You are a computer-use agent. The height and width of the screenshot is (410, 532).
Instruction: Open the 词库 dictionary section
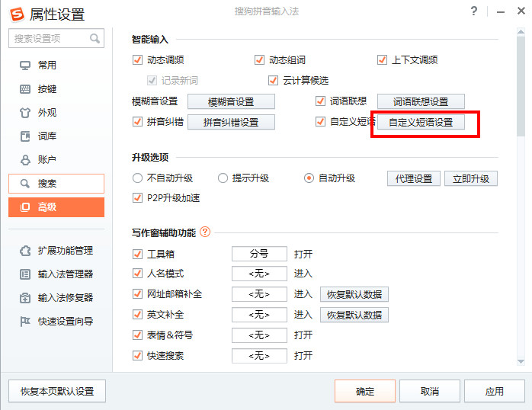[x=46, y=136]
